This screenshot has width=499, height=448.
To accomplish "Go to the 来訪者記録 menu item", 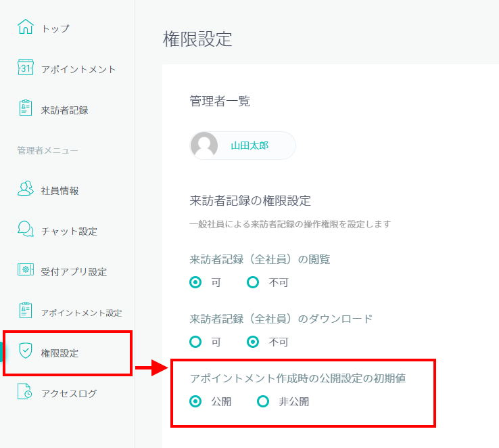I will 65,110.
